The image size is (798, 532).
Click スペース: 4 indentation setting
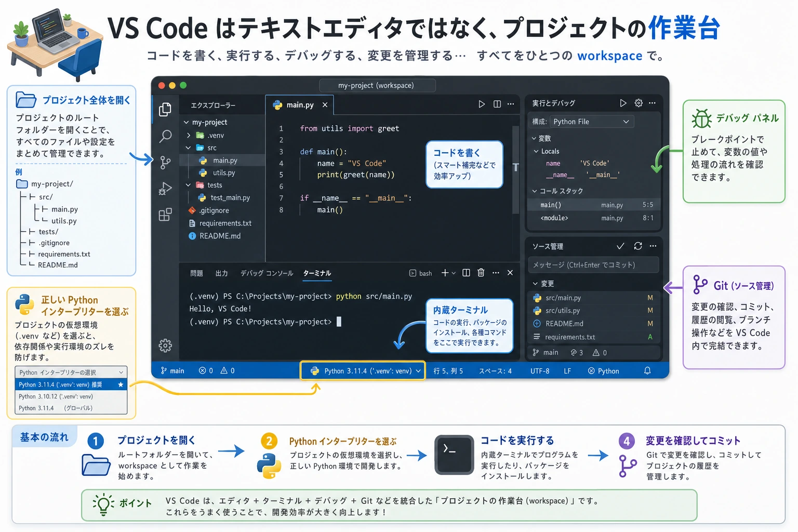click(495, 371)
